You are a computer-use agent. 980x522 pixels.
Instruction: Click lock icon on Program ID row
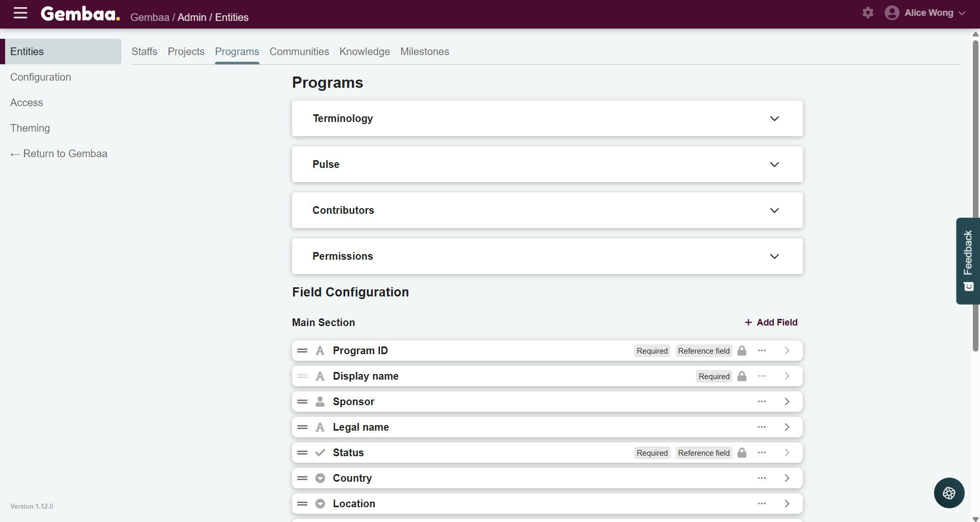pyautogui.click(x=742, y=351)
